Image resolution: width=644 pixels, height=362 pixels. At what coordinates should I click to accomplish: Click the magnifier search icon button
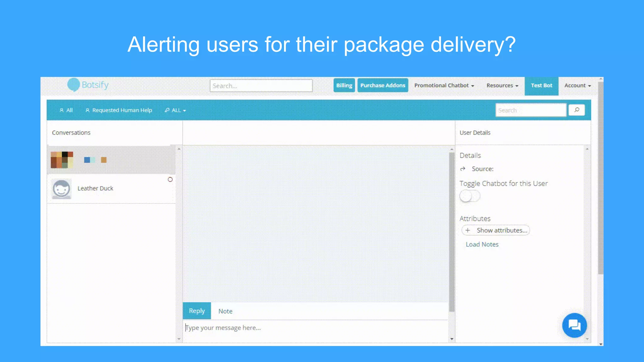(x=577, y=110)
